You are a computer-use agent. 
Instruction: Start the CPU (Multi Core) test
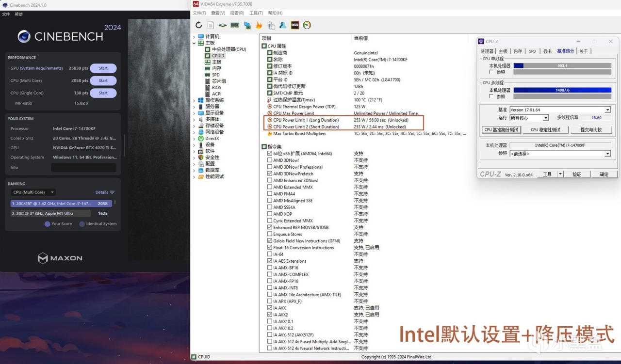[x=103, y=80]
